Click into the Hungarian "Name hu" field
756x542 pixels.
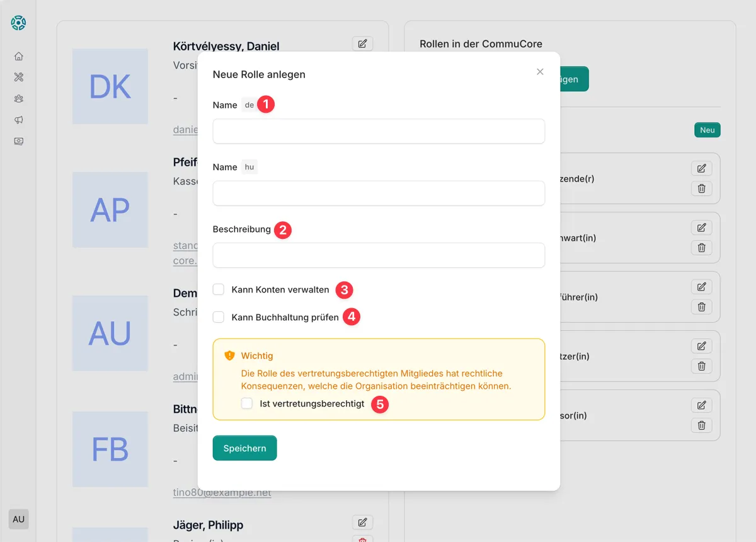[378, 193]
